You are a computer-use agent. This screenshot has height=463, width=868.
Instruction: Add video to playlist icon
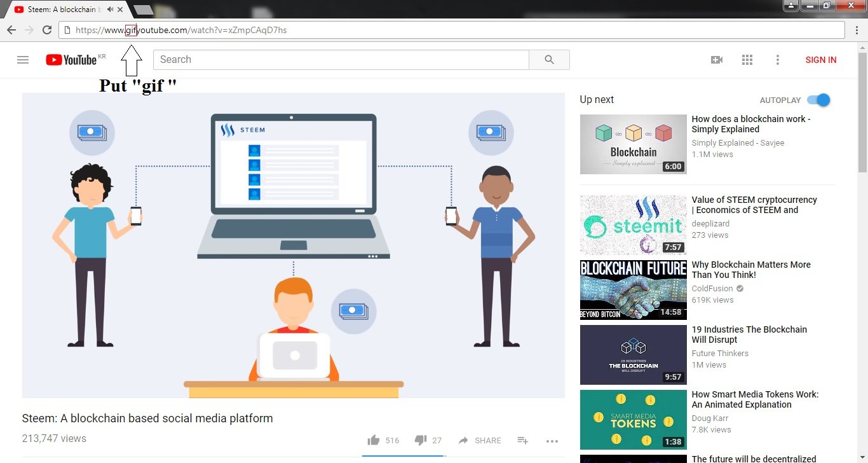pos(522,440)
